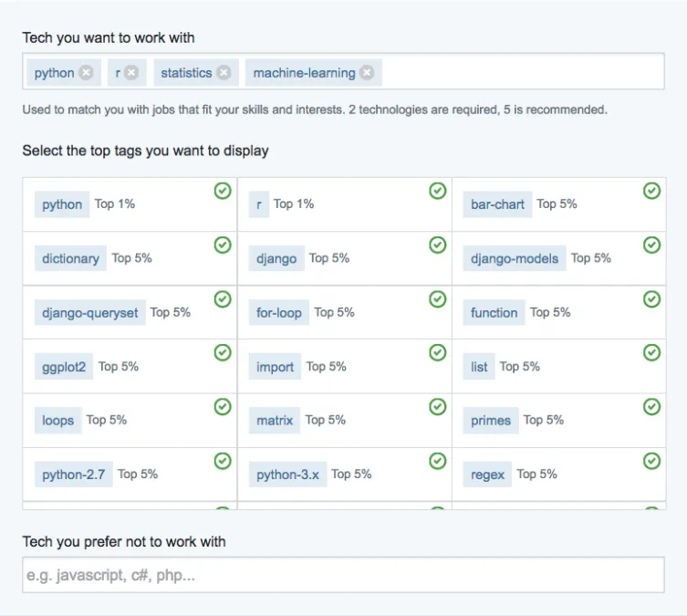The height and width of the screenshot is (616, 687).
Task: Uncheck the regex tag checkmark
Action: (651, 461)
